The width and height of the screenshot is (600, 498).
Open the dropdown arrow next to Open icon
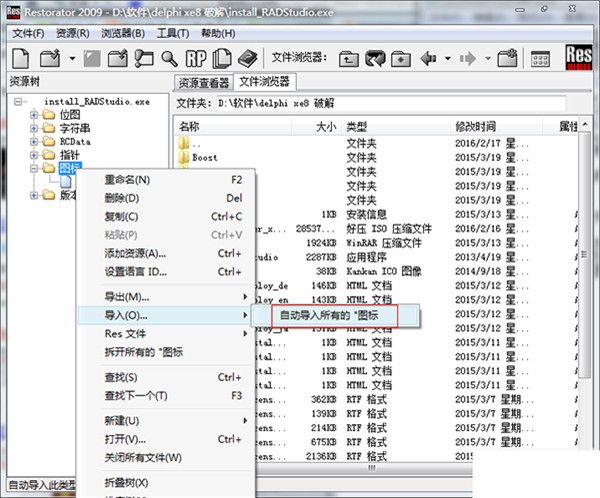tap(73, 58)
